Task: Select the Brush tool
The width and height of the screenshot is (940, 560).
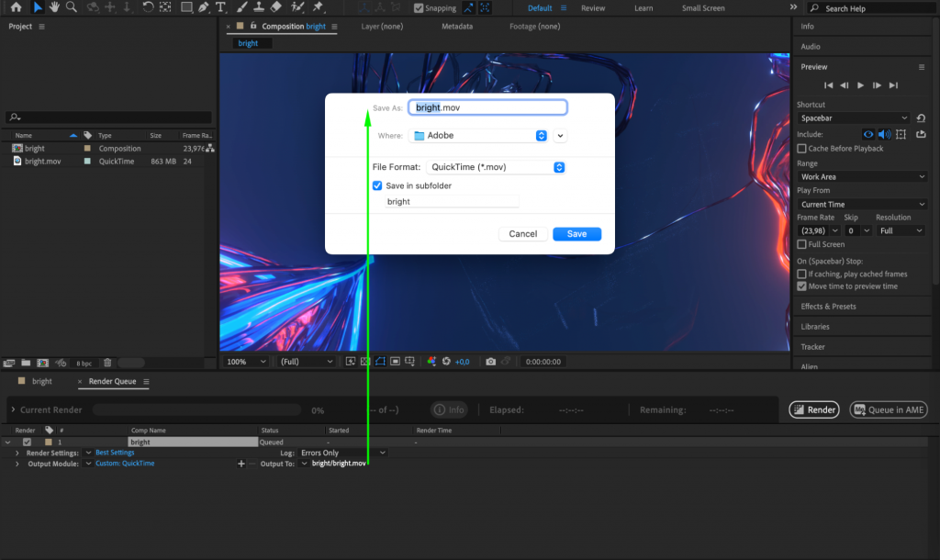Action: [x=241, y=7]
